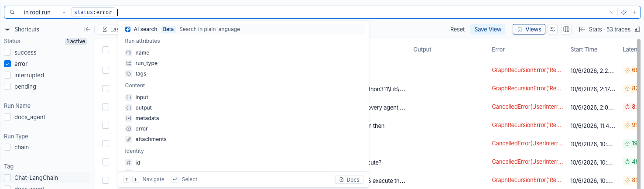Choose the output content filter
The width and height of the screenshot is (644, 189).
coord(243,108)
